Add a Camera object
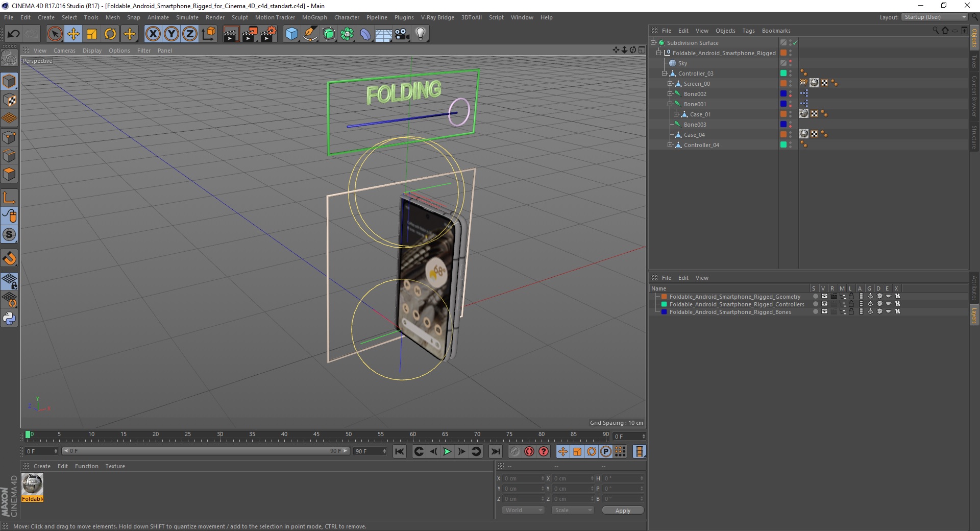 click(402, 34)
